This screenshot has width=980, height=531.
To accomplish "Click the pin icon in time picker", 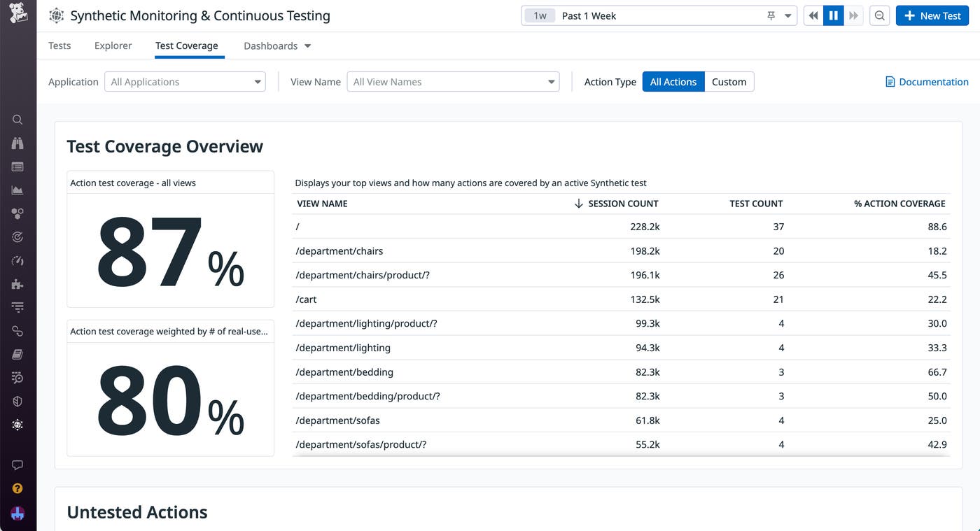I will (771, 15).
